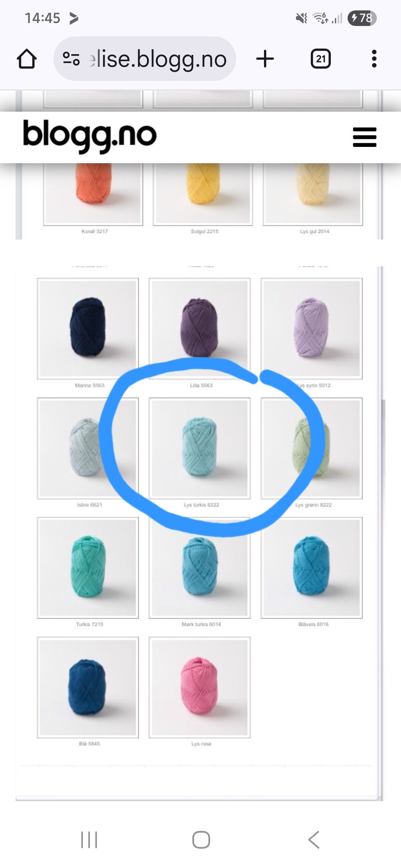Tap the site settings icon in address bar
Image resolution: width=401 pixels, height=868 pixels.
[x=71, y=59]
